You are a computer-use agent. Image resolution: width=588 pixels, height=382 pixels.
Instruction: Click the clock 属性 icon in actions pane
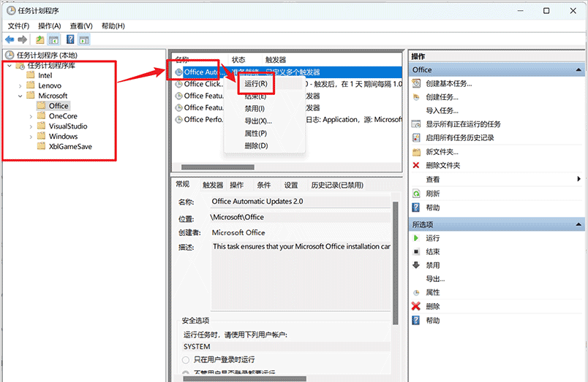pos(416,292)
